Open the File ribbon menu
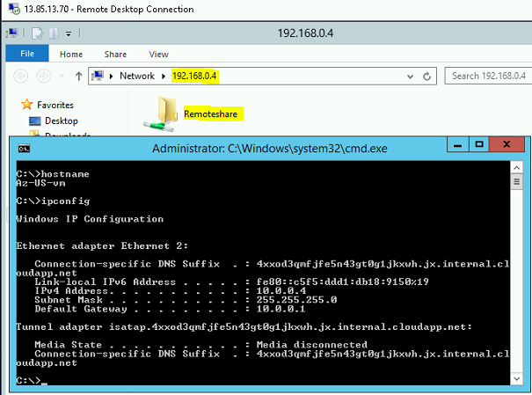532x395 pixels. pos(27,54)
